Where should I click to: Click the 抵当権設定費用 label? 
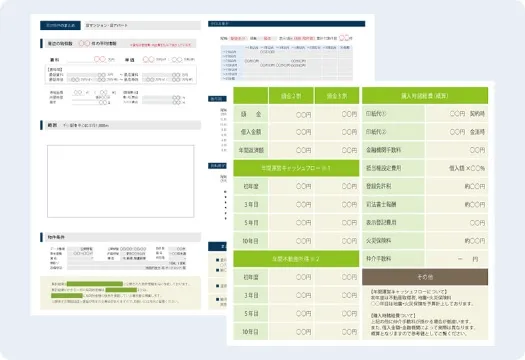393,168
